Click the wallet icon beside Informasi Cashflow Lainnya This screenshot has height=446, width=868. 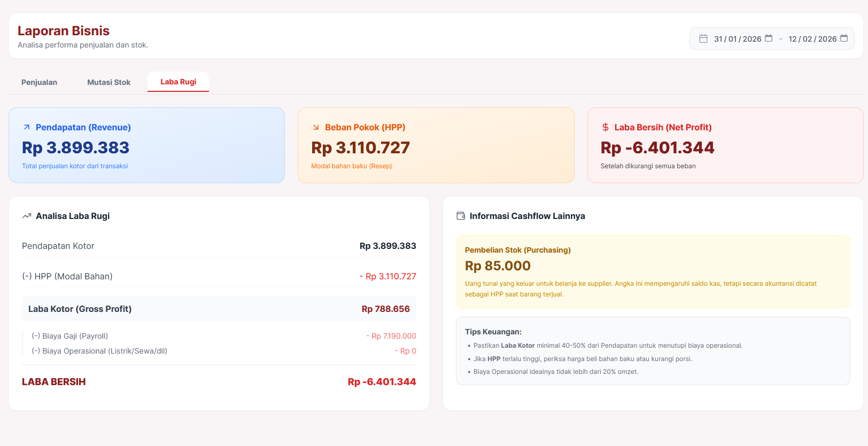460,215
